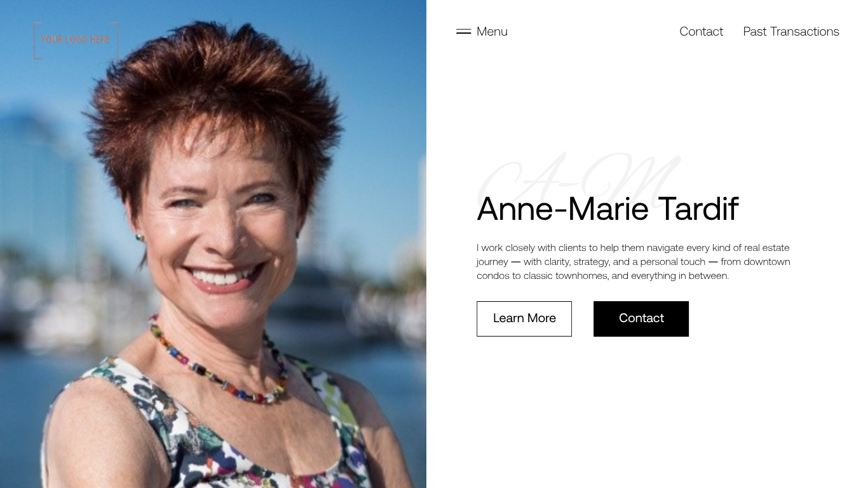The height and width of the screenshot is (488, 868).
Task: Click the green earring in the photo
Action: (139, 238)
